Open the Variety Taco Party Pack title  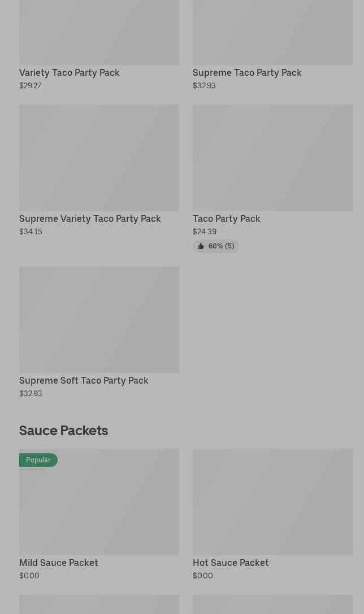coord(70,72)
